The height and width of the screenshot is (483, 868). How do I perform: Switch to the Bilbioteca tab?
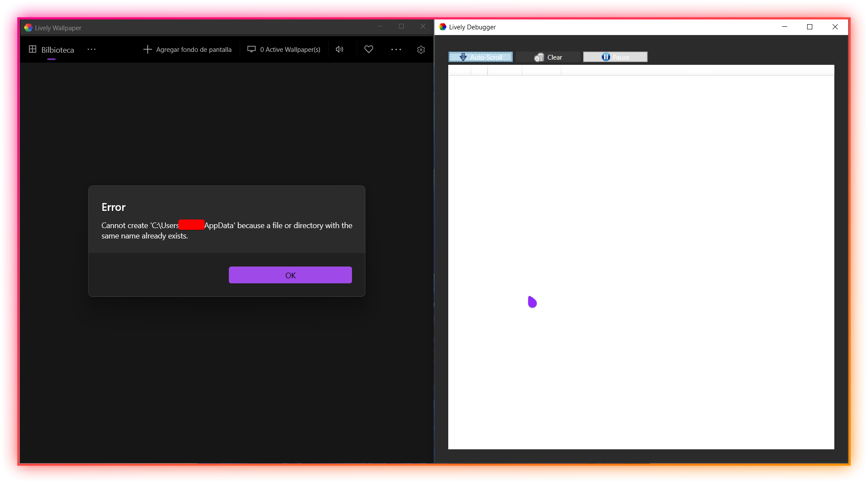pos(57,50)
